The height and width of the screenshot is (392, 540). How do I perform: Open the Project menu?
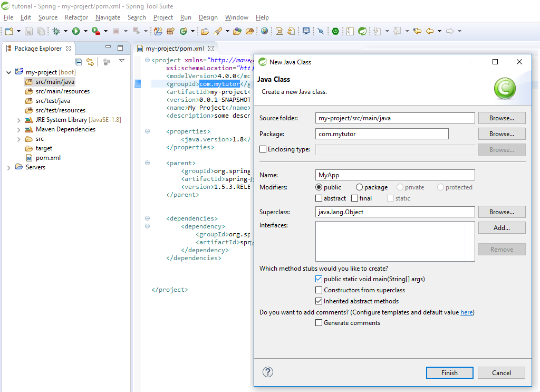(163, 17)
